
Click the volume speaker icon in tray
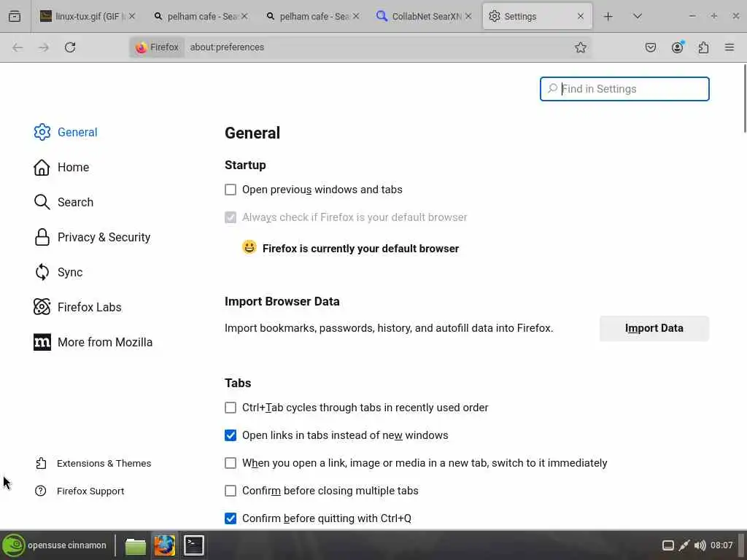tap(700, 545)
